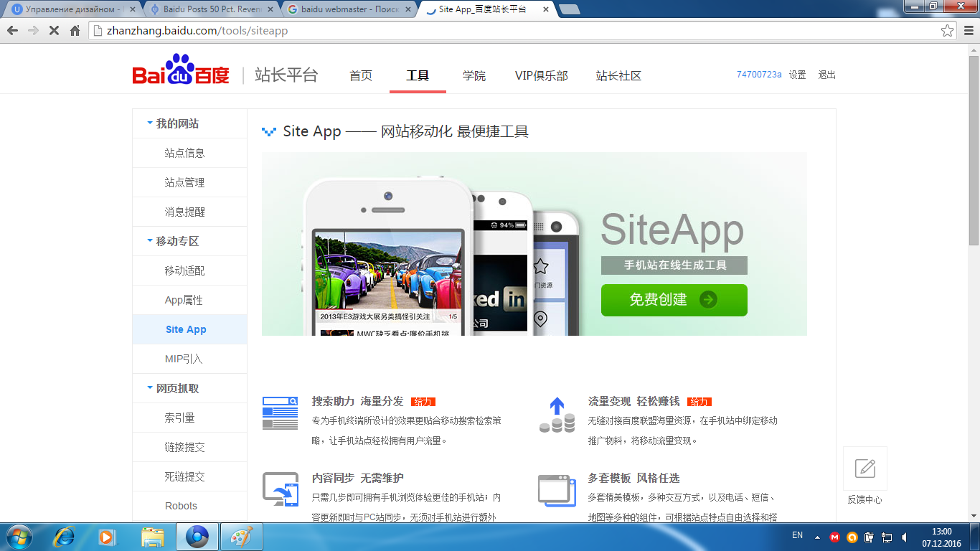Click the feedback center pencil icon

(x=865, y=468)
